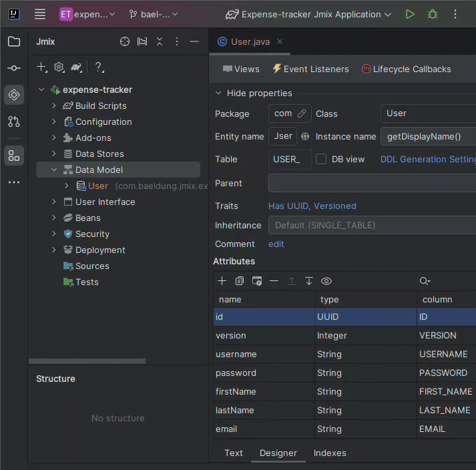Toggle the eye visibility icon in Attributes toolbar
This screenshot has width=476, height=470.
point(326,281)
